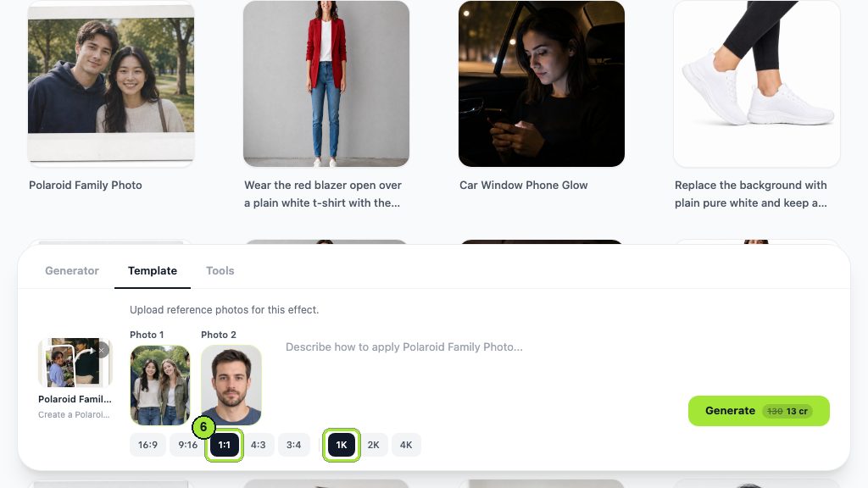This screenshot has height=488, width=868.
Task: Select the 16:9 aspect ratio
Action: [x=147, y=445]
